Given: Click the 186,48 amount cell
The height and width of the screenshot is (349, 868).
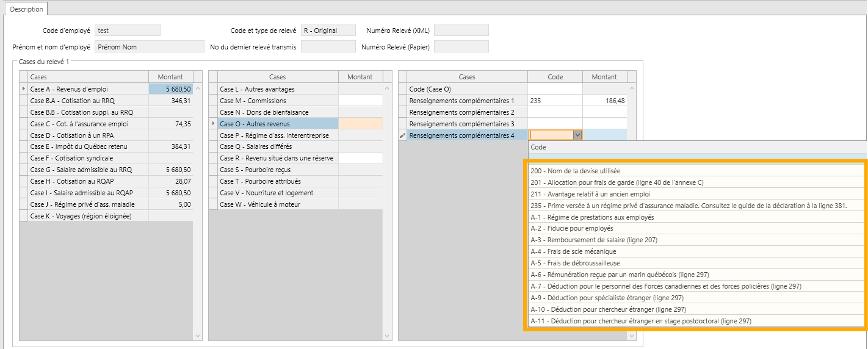Looking at the screenshot, I should (605, 101).
